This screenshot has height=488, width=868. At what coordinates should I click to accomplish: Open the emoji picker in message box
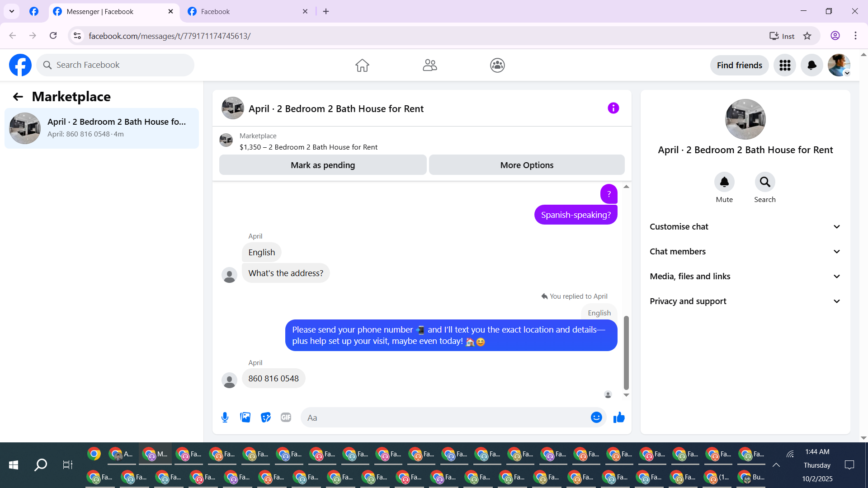tap(596, 418)
